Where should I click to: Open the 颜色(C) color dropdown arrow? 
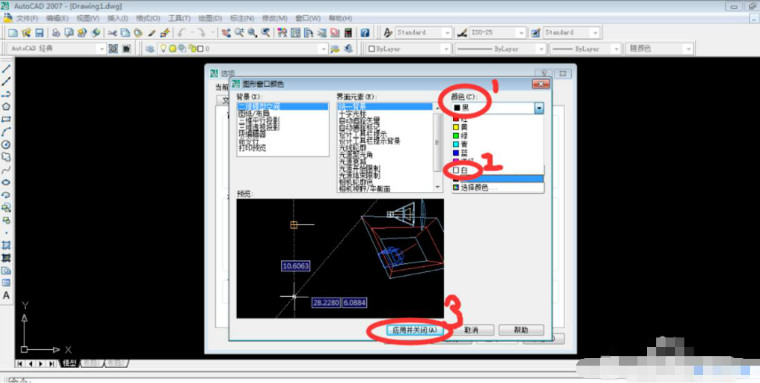(539, 108)
